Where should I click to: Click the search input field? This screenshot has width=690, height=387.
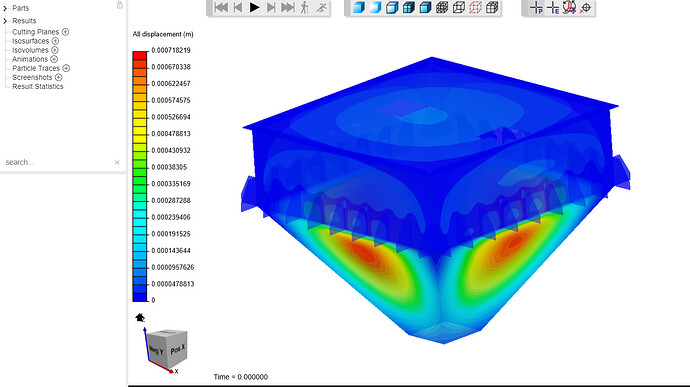point(57,162)
